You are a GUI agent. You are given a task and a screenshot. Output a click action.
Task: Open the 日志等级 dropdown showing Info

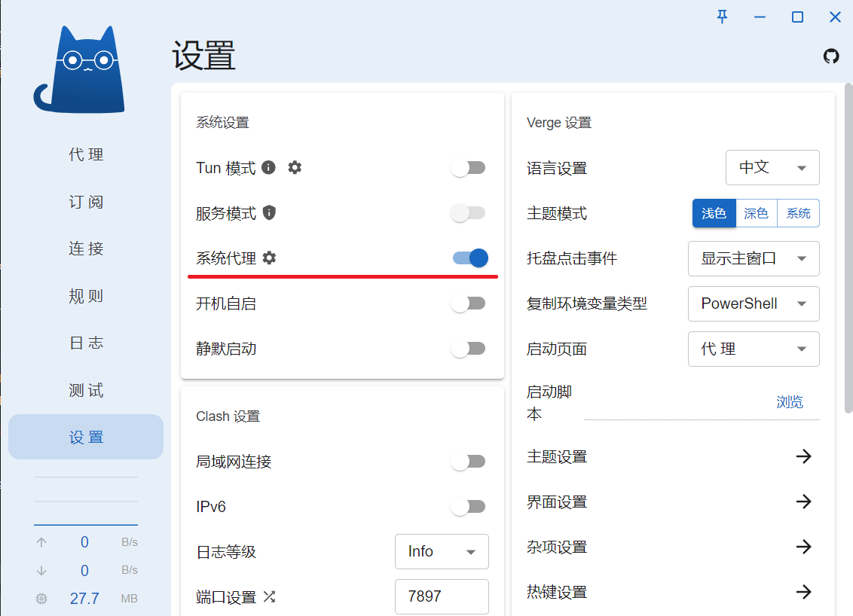click(442, 551)
